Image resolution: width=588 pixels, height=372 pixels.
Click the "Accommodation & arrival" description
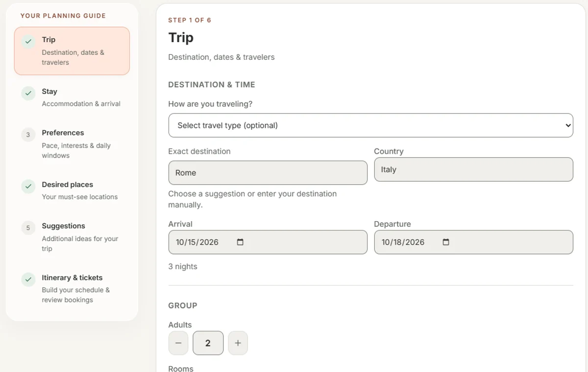tap(81, 104)
